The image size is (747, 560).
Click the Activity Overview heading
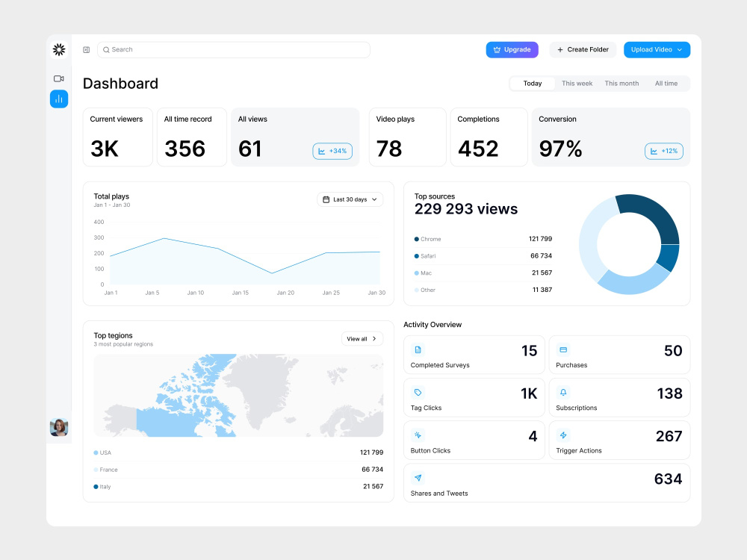433,325
